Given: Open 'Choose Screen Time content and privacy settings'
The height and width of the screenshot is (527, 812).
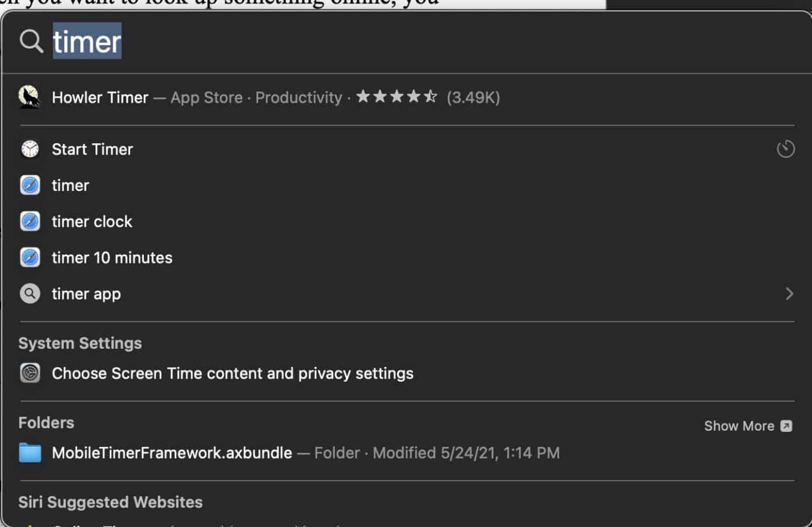Looking at the screenshot, I should (x=232, y=373).
